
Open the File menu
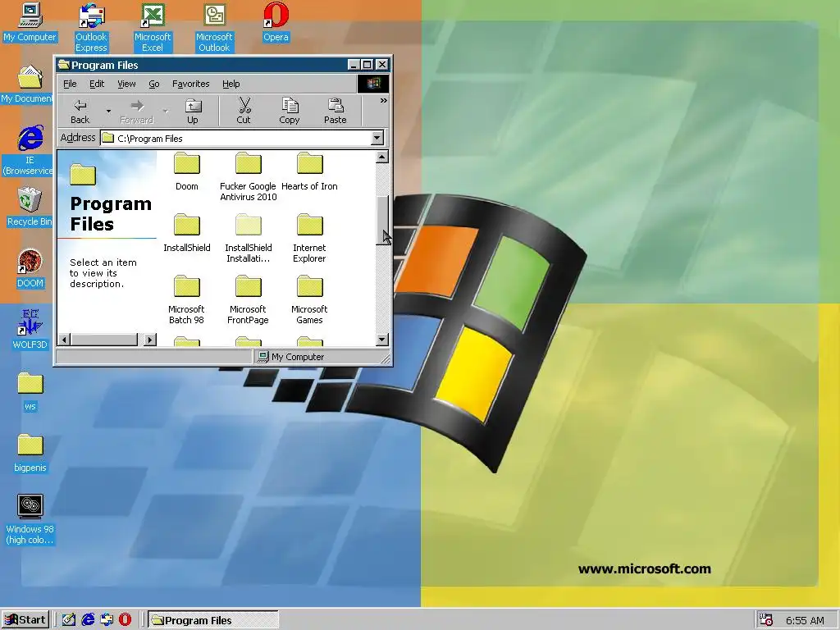point(70,84)
